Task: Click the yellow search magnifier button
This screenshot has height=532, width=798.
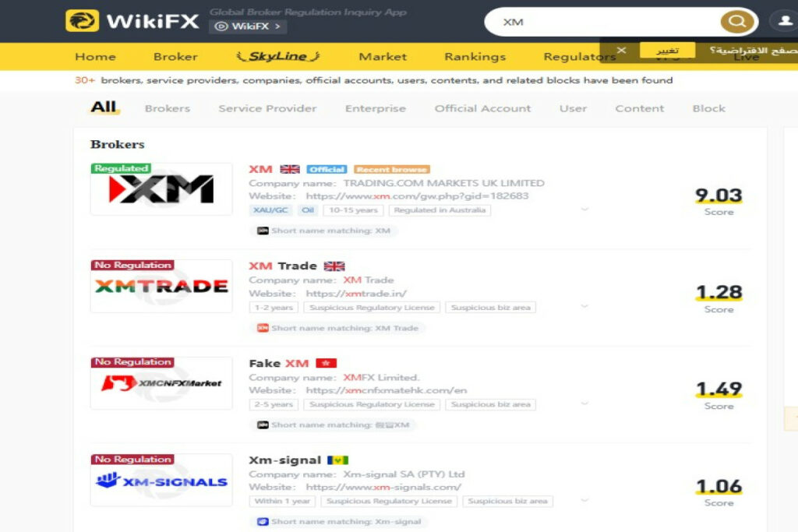Action: pyautogui.click(x=736, y=21)
